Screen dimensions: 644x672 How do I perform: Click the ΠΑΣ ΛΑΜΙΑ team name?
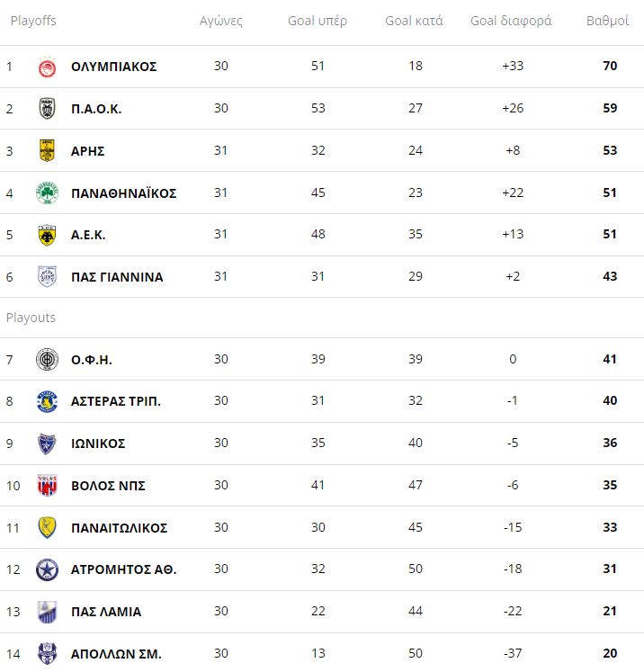[106, 612]
